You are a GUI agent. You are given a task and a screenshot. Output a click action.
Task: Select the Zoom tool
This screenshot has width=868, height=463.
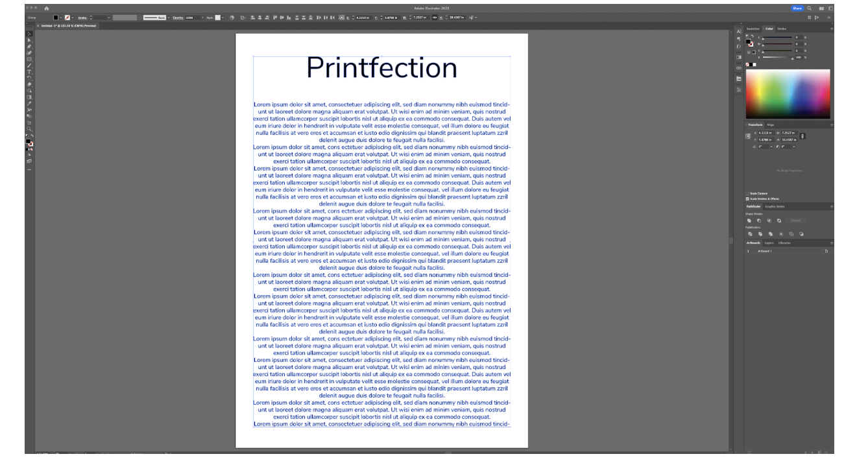click(29, 127)
